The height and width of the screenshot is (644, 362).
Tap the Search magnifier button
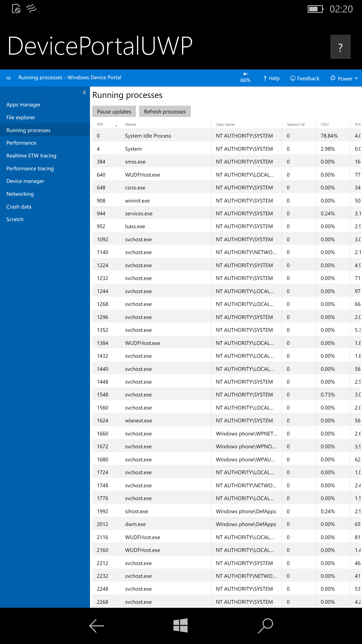(x=265, y=625)
